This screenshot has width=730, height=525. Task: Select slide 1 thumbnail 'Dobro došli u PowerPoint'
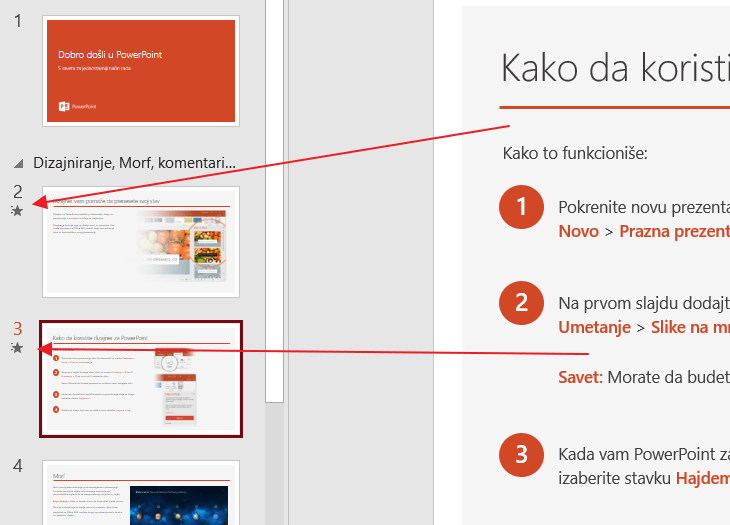click(x=141, y=71)
